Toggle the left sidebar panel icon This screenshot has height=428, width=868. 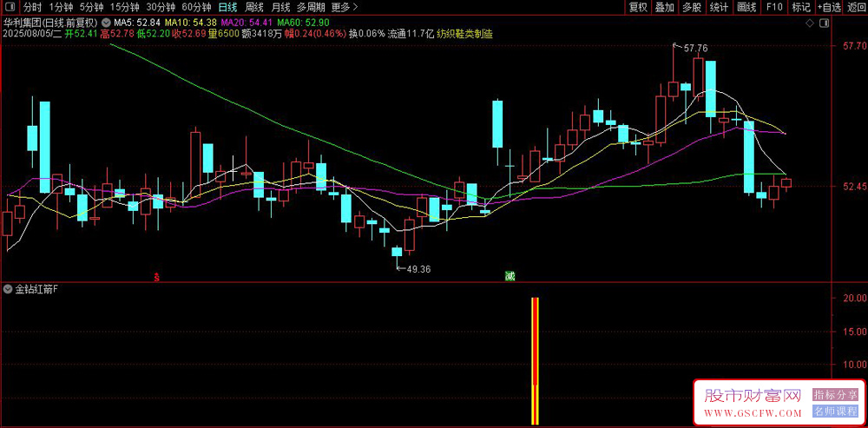point(10,7)
